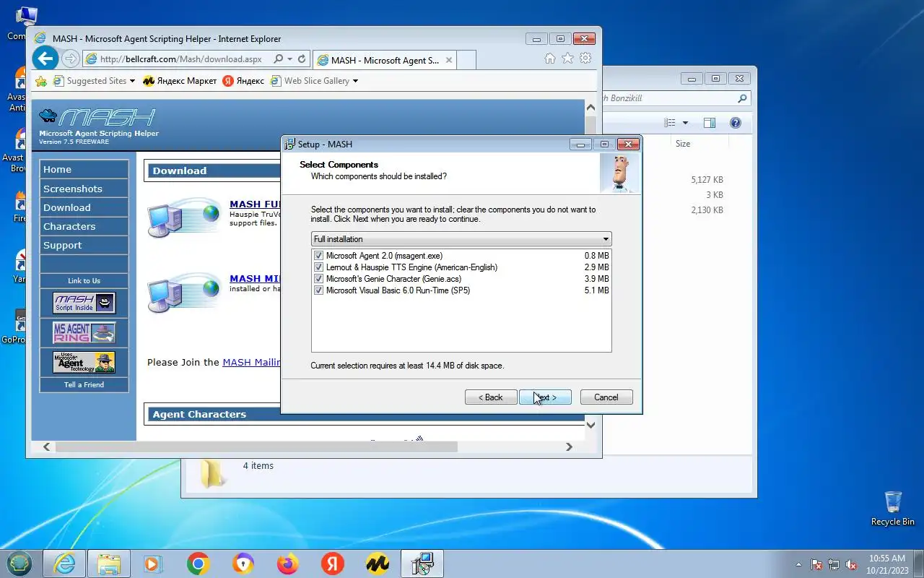Click the MASH Script Inside badge
The image size is (924, 578).
84,303
